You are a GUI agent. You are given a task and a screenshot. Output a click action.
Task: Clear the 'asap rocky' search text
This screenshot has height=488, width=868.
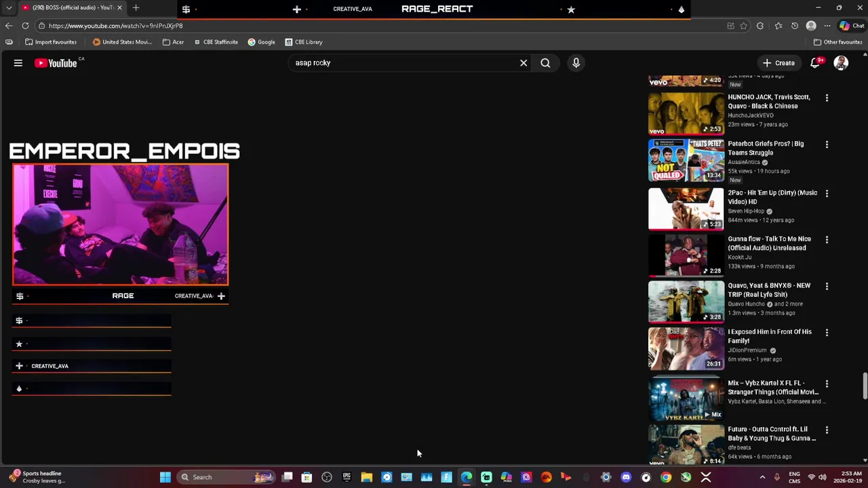(524, 63)
